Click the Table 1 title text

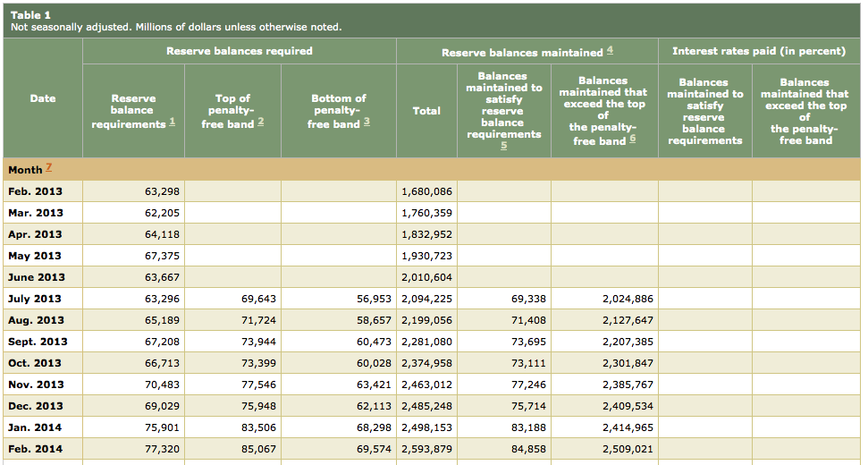[30, 15]
